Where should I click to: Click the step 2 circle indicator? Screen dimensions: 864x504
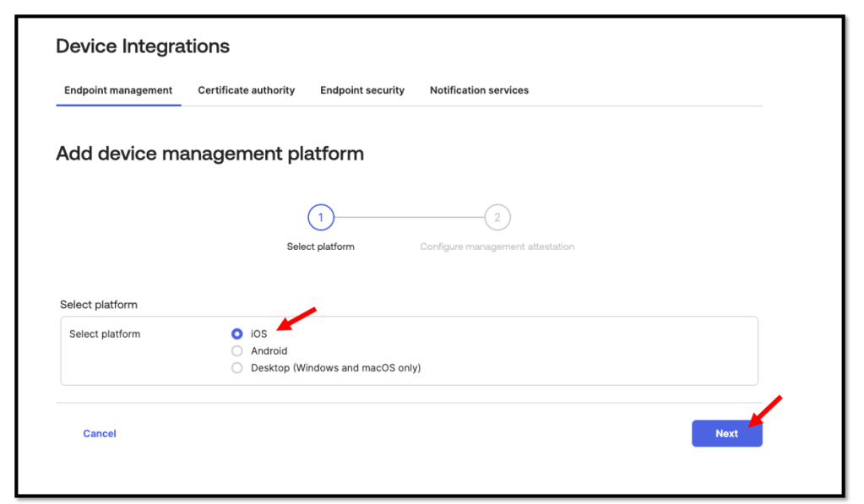click(497, 218)
